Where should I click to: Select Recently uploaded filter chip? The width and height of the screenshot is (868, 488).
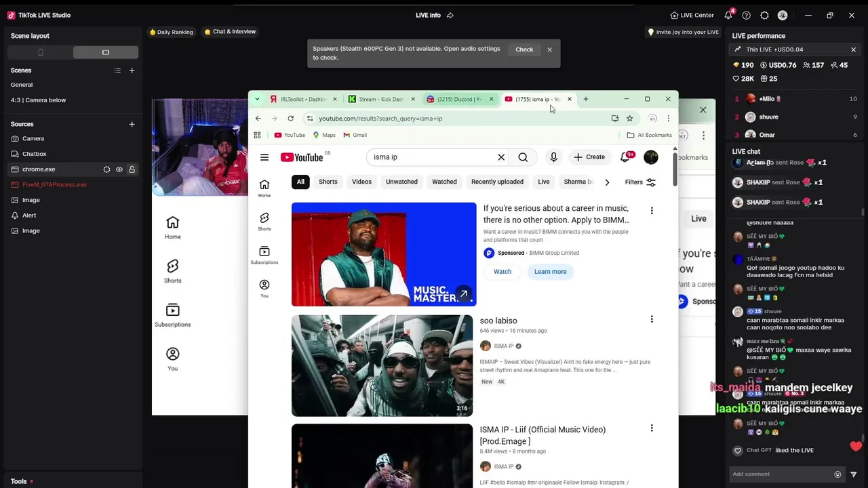pyautogui.click(x=497, y=182)
